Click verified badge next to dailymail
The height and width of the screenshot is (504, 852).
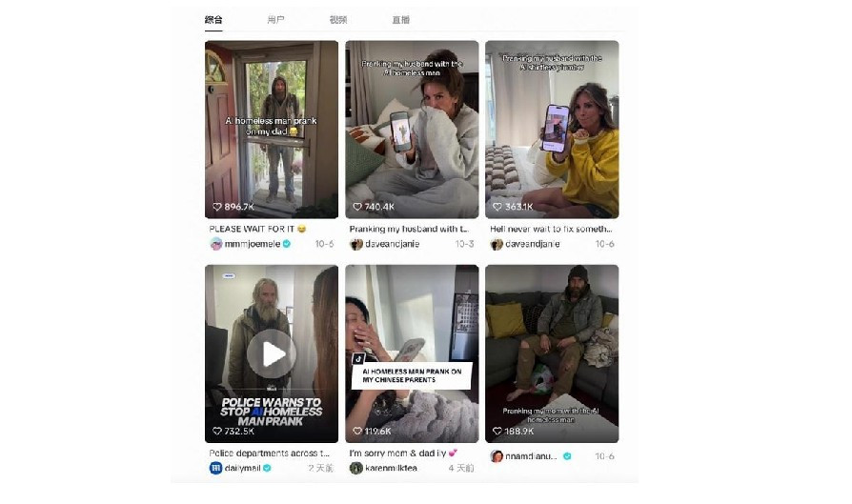click(x=268, y=468)
